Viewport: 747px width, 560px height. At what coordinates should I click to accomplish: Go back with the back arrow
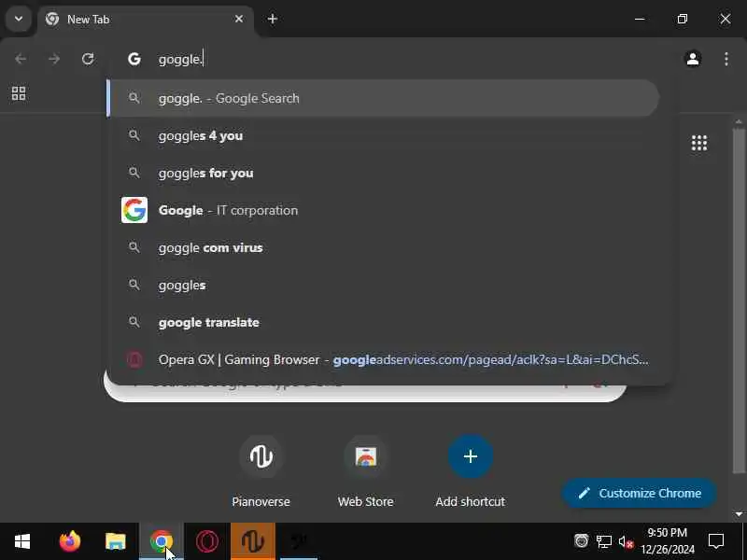tap(20, 59)
